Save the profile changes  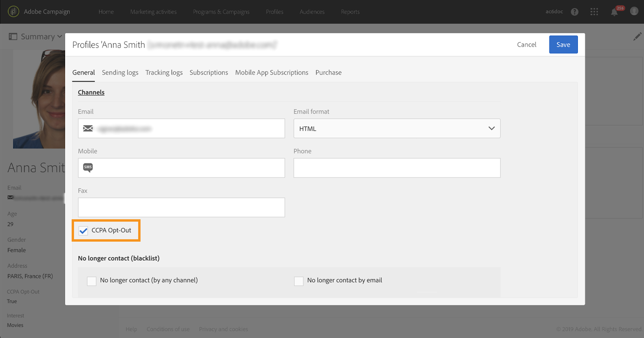tap(563, 45)
